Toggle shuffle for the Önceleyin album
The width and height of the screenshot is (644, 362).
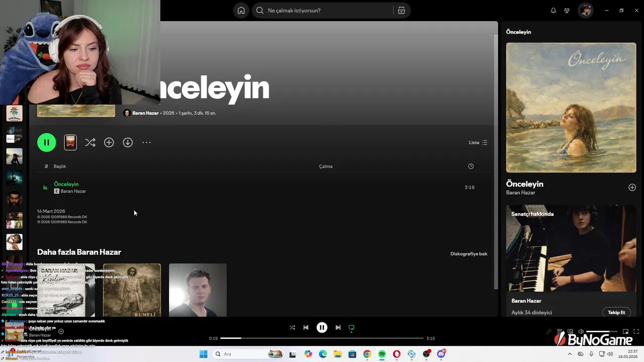90,142
